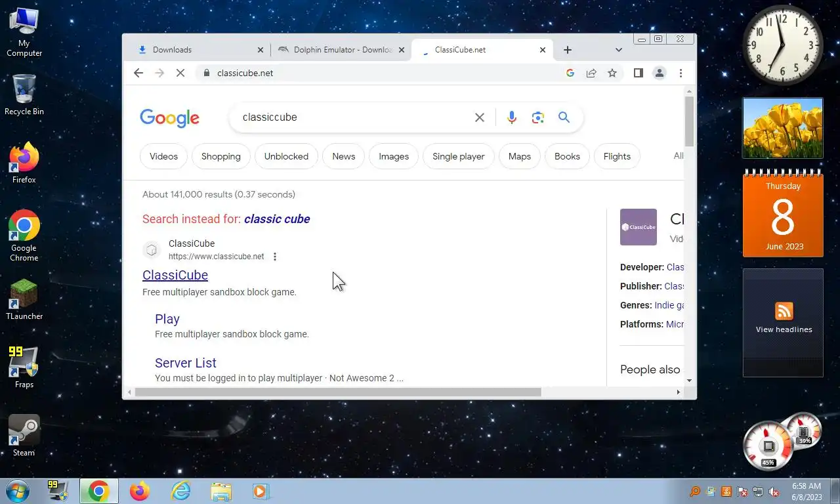Open a new Chrome tab
The height and width of the screenshot is (504, 840).
coord(568,50)
